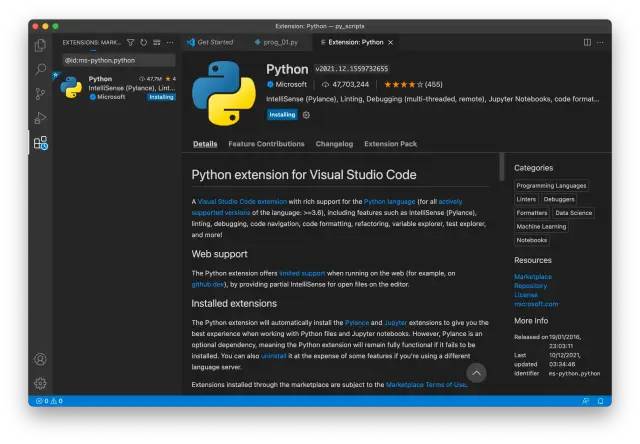Click Installing badge in sidebar list item

tap(161, 97)
